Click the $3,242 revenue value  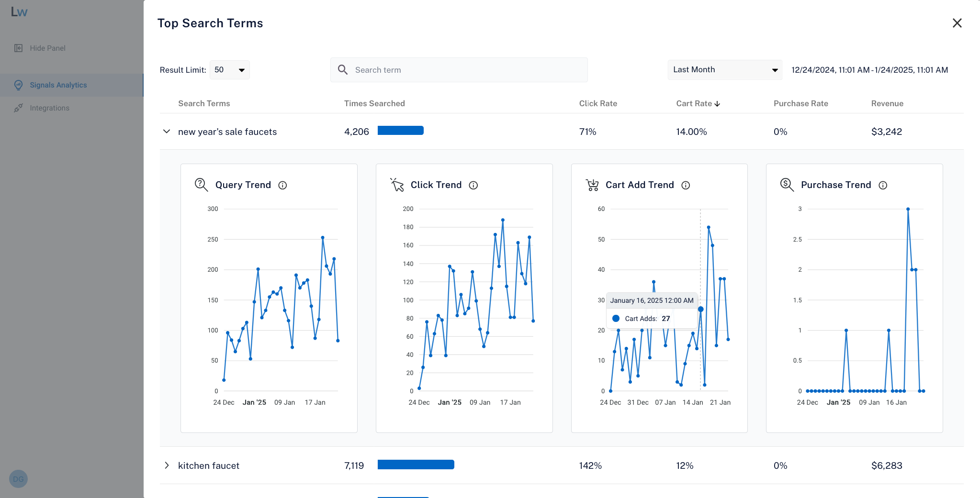click(x=887, y=132)
